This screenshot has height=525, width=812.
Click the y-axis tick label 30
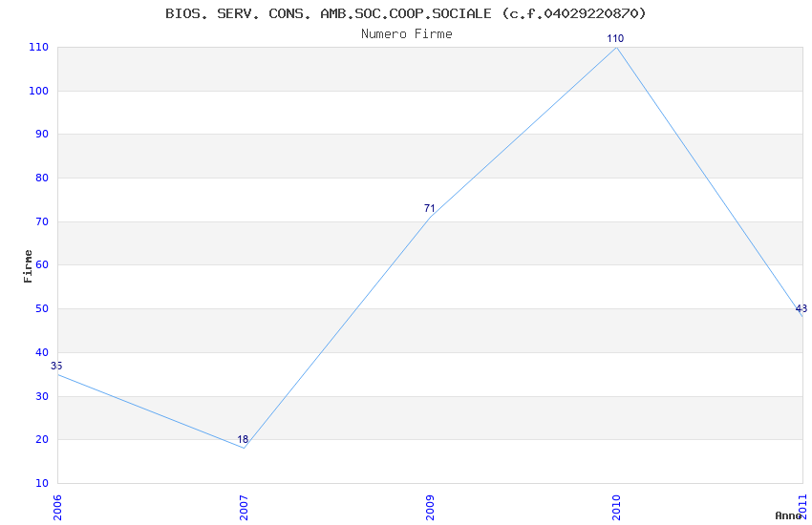click(x=42, y=397)
